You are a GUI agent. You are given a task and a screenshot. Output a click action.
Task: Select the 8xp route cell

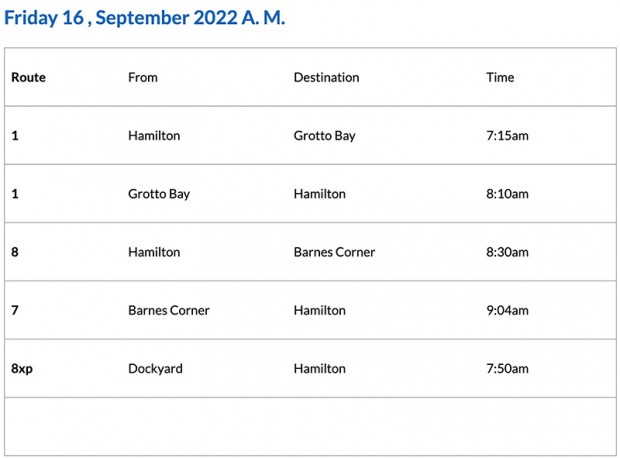pos(22,368)
